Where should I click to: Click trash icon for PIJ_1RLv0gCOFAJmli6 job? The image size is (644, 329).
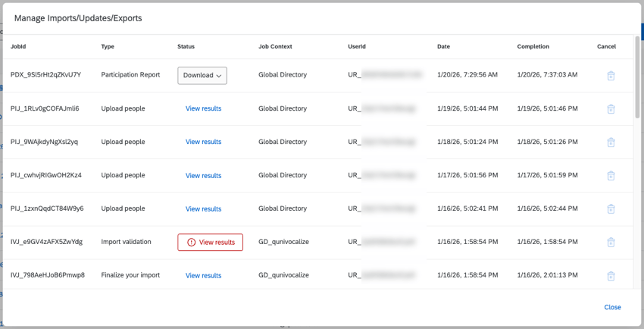point(611,109)
